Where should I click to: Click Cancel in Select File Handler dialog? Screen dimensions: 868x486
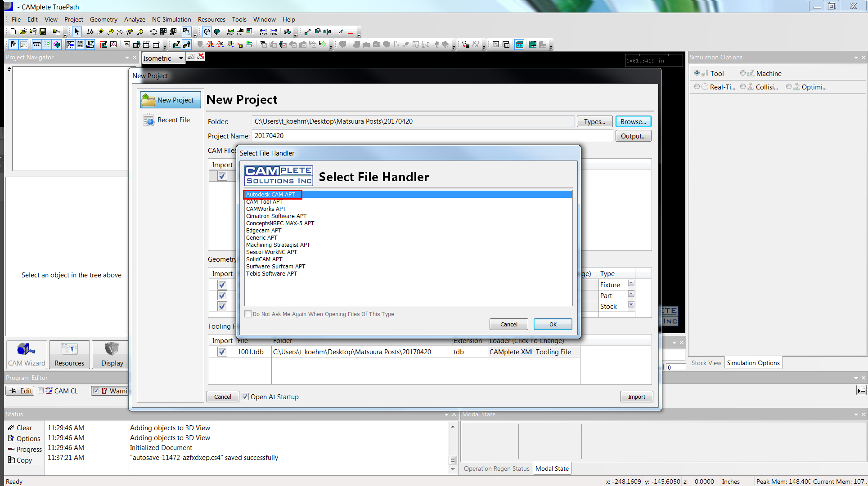point(508,324)
